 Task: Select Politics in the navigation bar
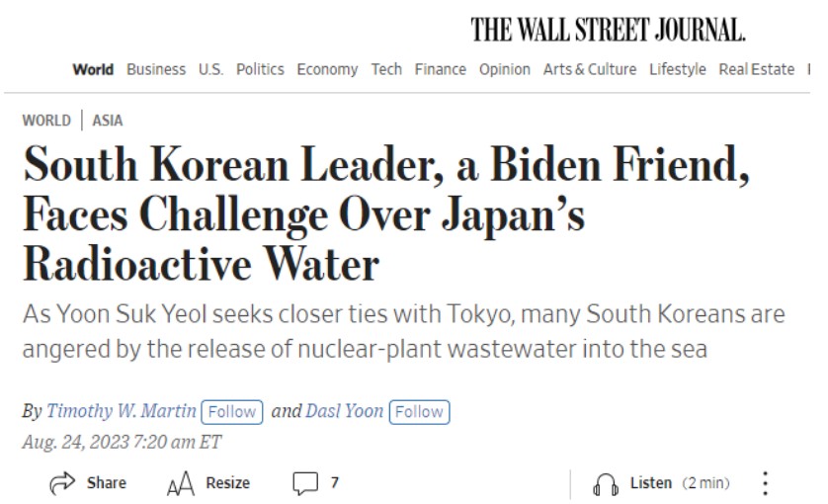pyautogui.click(x=260, y=69)
